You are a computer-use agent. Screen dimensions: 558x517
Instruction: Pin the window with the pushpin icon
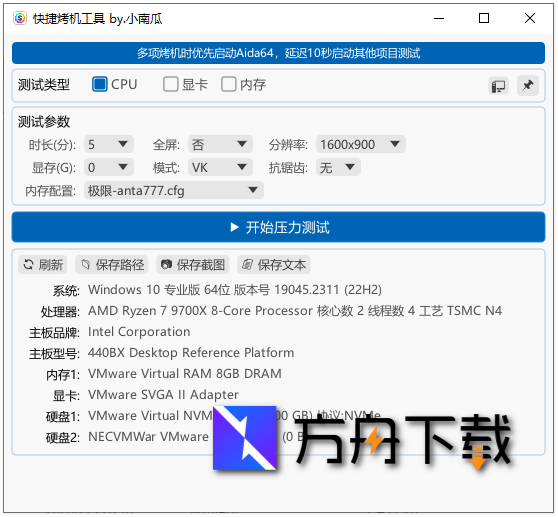[x=528, y=86]
